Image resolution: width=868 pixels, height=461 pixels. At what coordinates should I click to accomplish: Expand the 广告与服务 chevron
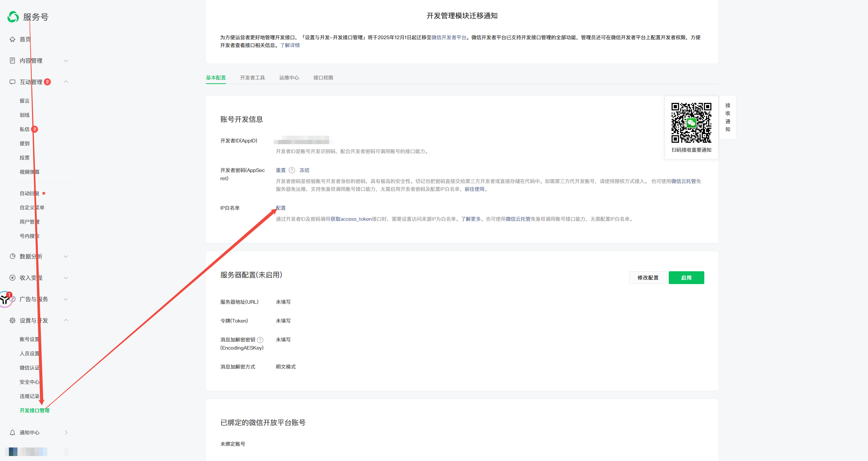click(66, 299)
